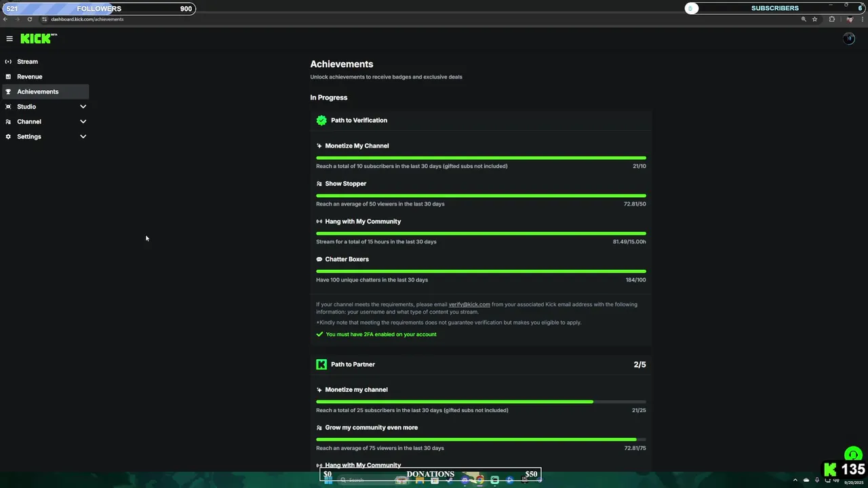Open the user profile avatar in top right
Viewport: 868px width, 488px height.
point(849,39)
